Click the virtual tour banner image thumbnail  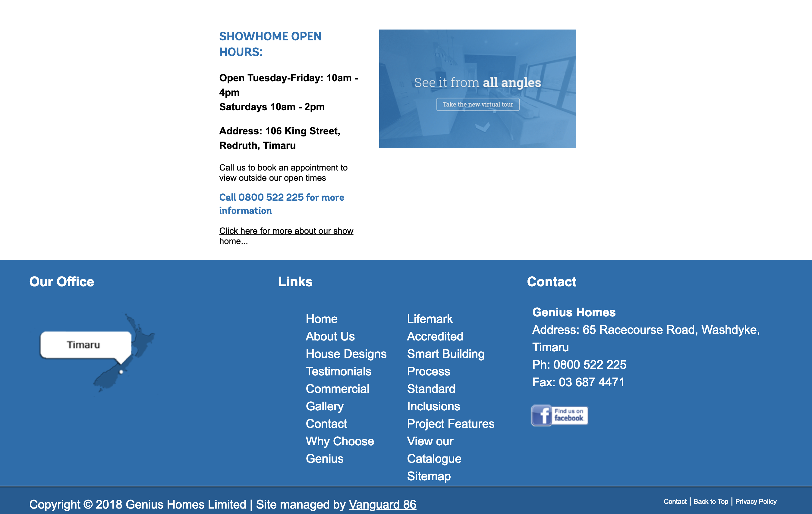[478, 89]
